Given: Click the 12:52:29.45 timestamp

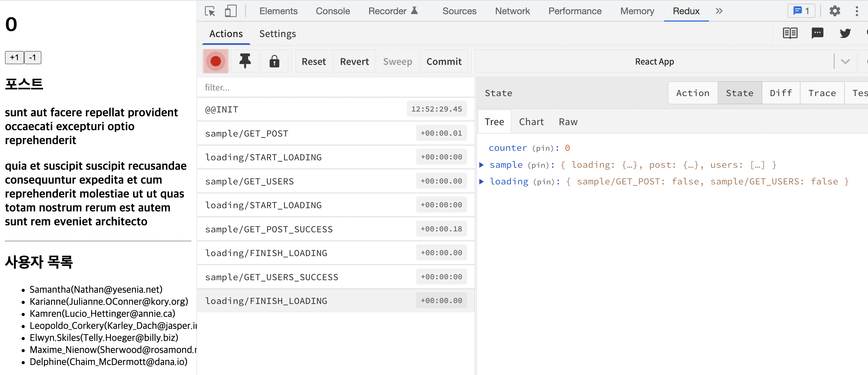Looking at the screenshot, I should click(x=437, y=109).
